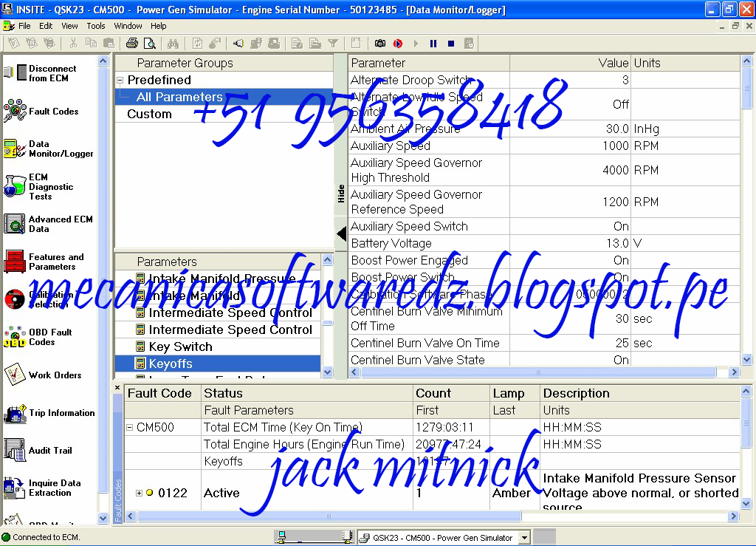Open the Tools menu
This screenshot has width=756, height=546.
point(95,25)
